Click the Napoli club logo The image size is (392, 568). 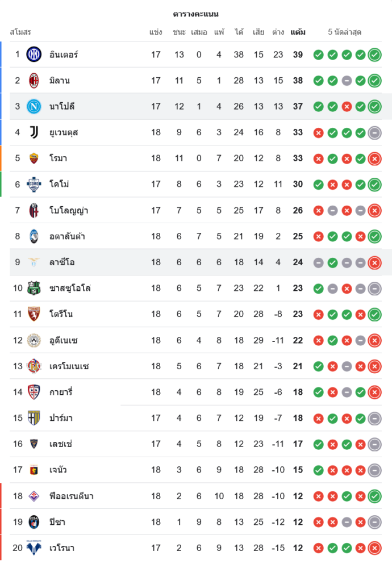coord(34,106)
